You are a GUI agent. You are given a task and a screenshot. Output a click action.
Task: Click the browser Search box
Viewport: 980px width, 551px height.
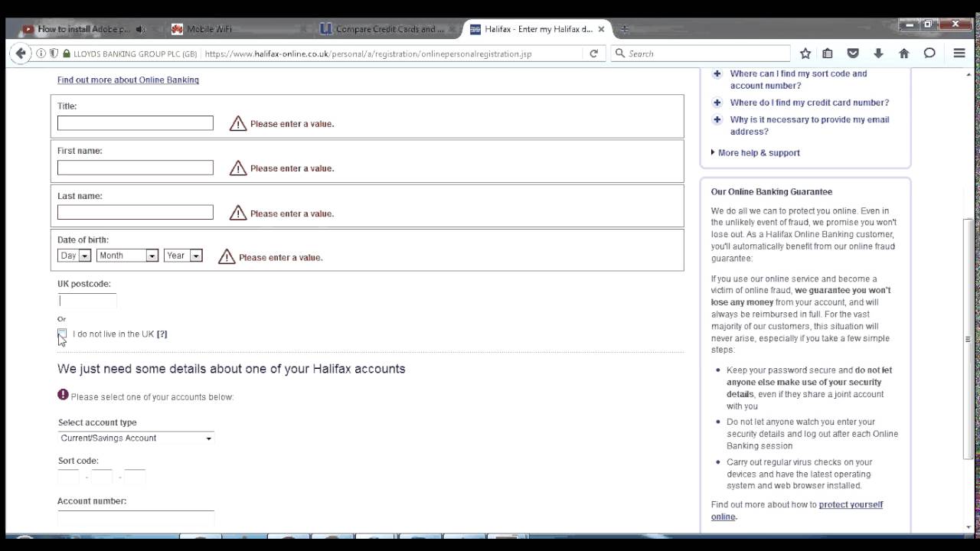click(x=701, y=54)
